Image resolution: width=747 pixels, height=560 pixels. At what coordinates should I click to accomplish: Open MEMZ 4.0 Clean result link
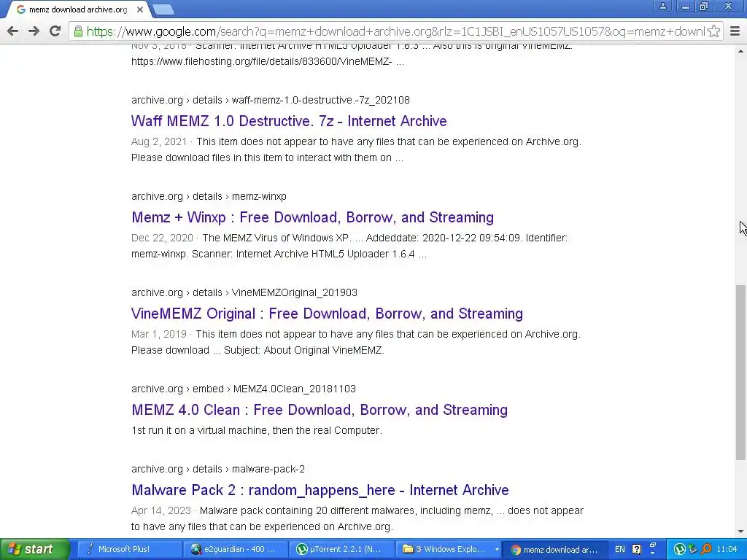tap(320, 410)
